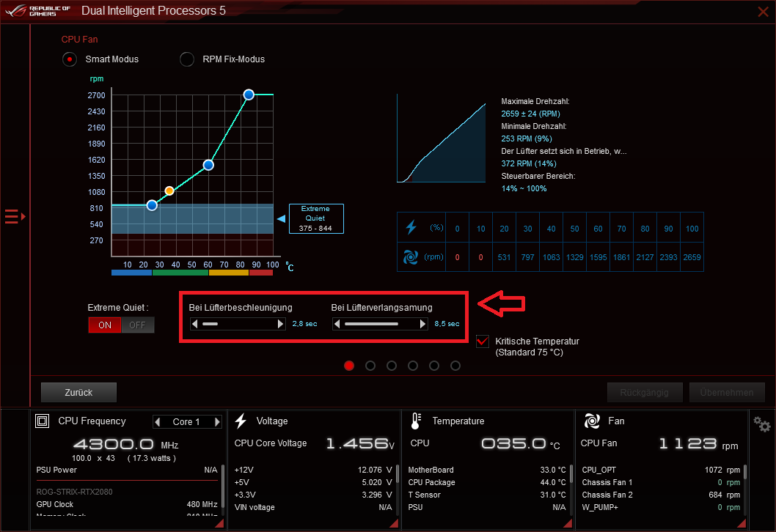Click the lowest blue fan curve point

[152, 205]
